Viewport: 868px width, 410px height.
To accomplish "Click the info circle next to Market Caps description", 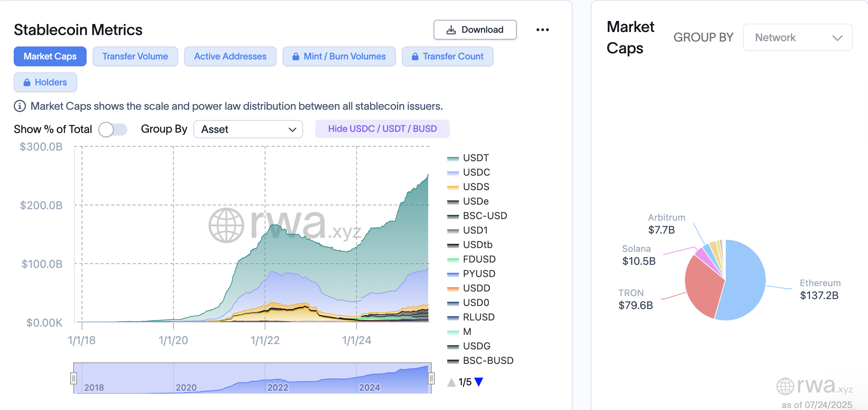I will 19,106.
